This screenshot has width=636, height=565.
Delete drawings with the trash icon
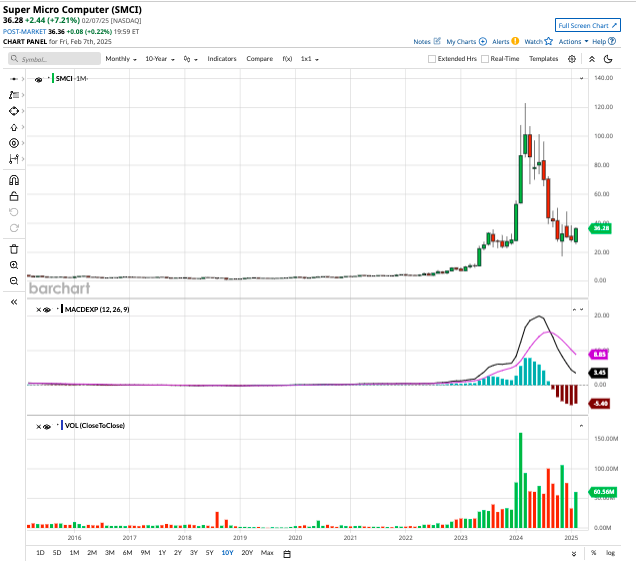coord(14,249)
